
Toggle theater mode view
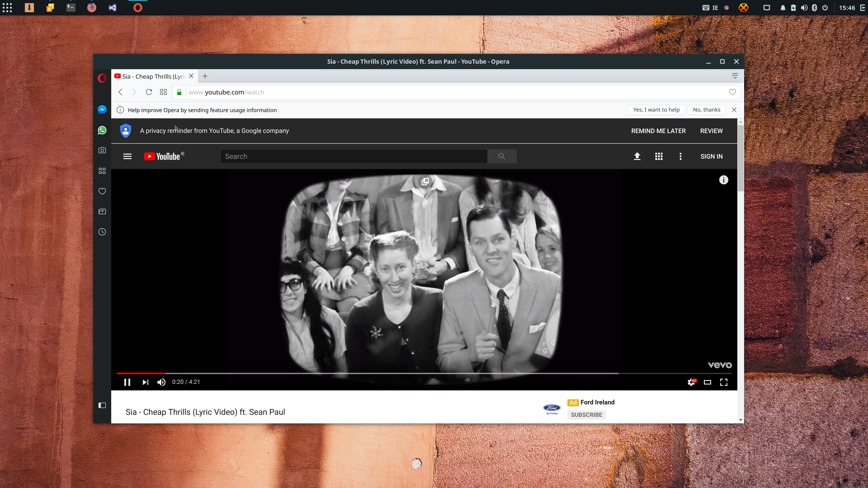707,382
